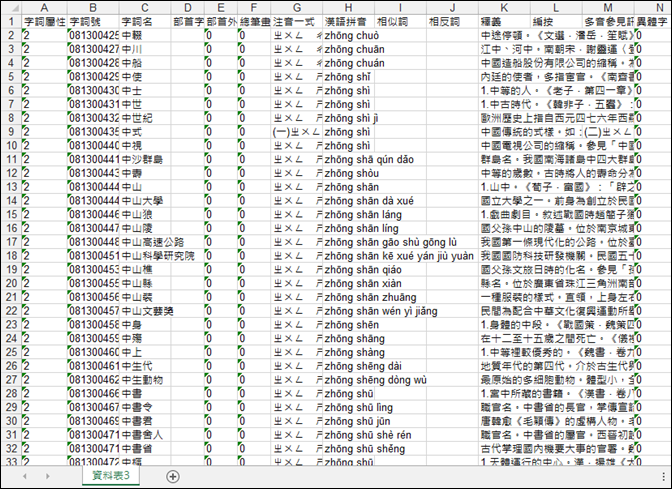This screenshot has height=489, width=672.
Task: Click the cell zhōng shān kē xué yán jiù yuàn
Action: coord(348,255)
